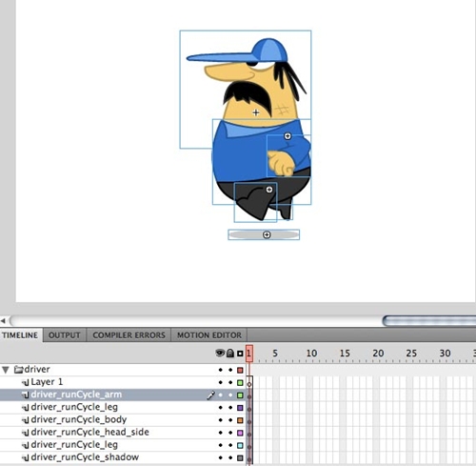Click frame 15 on the timeline ruler
This screenshot has height=466, width=476.
click(345, 354)
